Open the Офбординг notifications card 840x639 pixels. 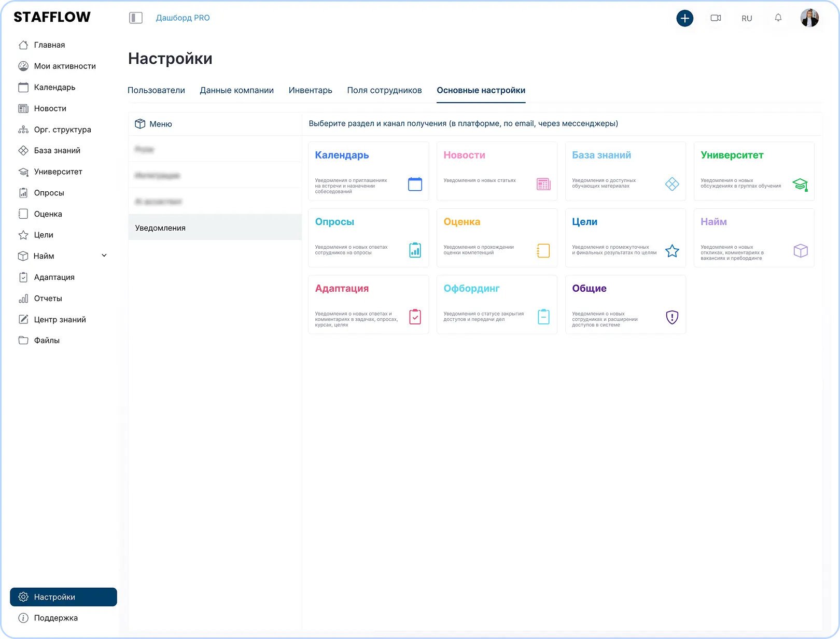tap(497, 304)
